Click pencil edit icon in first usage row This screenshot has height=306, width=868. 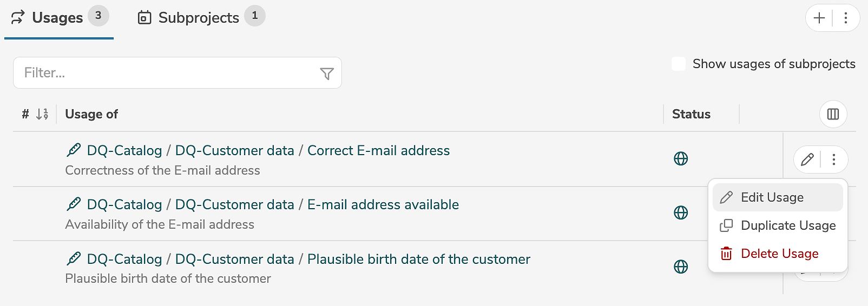pos(807,159)
